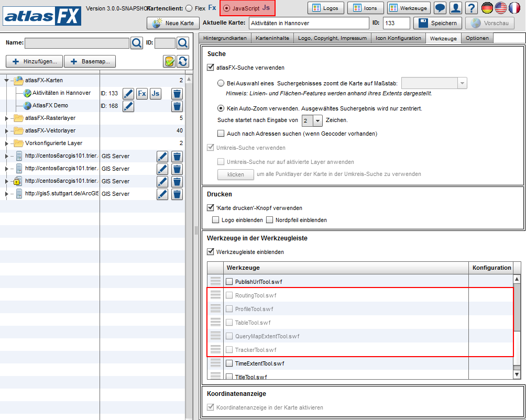This screenshot has height=420, width=526.
Task: Open the Logos manager button
Action: [x=326, y=8]
